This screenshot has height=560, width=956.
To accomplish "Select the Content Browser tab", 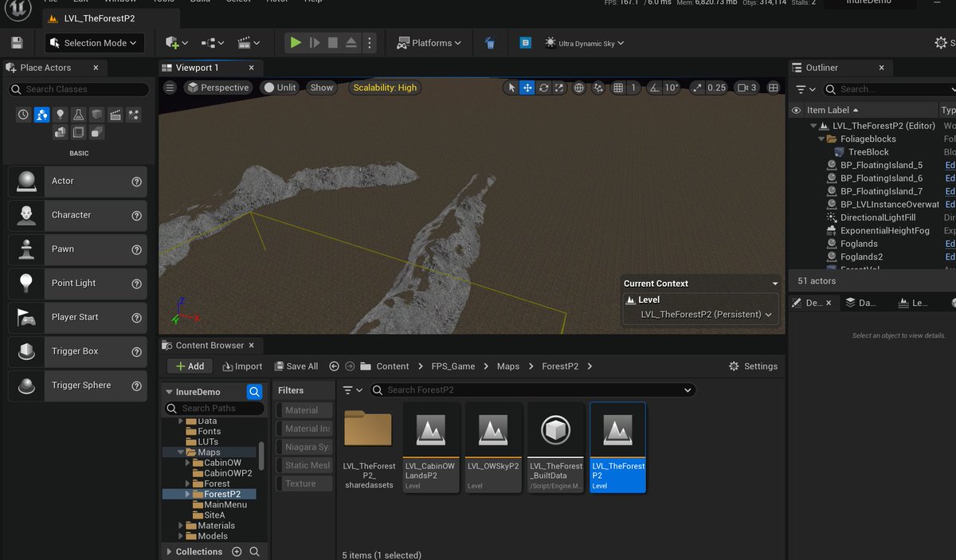I will tap(210, 345).
